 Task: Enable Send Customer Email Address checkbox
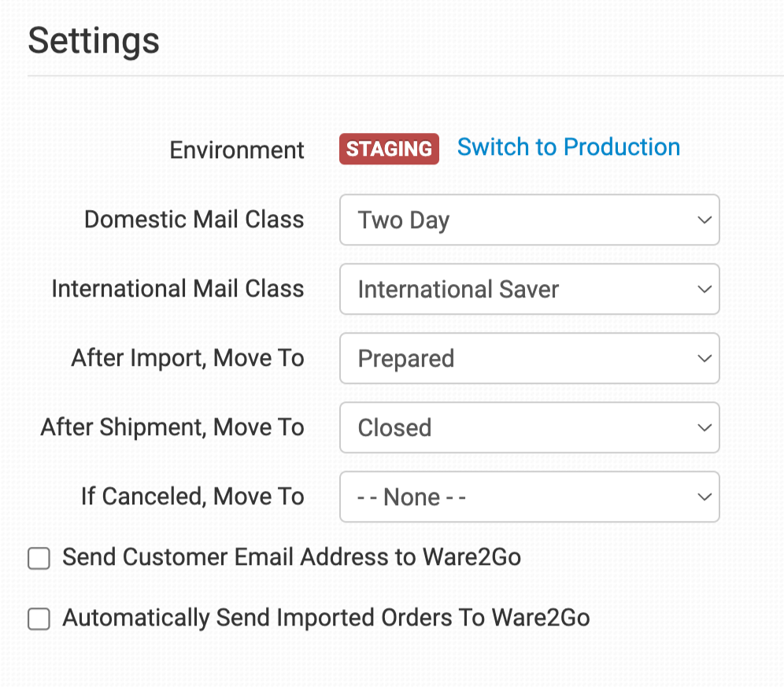pyautogui.click(x=39, y=559)
